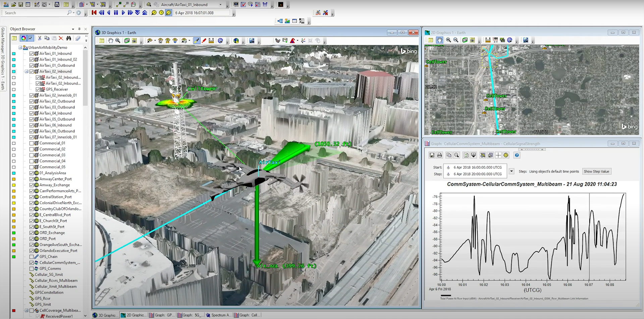The image size is (644, 319).
Task: Switch to the Spectrum A... tab
Action: (x=218, y=315)
